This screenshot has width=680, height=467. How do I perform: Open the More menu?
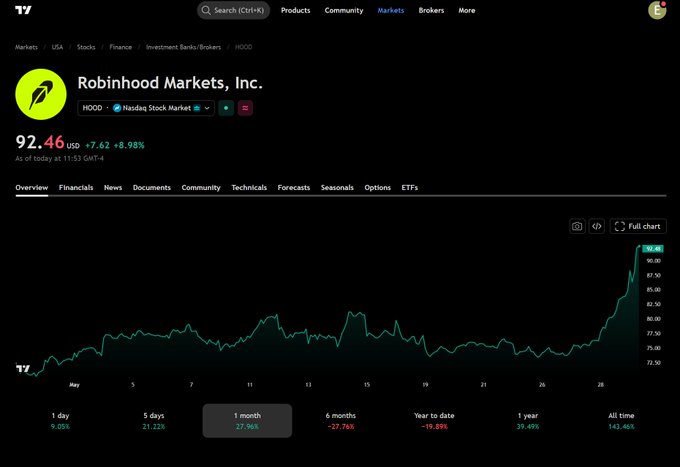(x=467, y=10)
